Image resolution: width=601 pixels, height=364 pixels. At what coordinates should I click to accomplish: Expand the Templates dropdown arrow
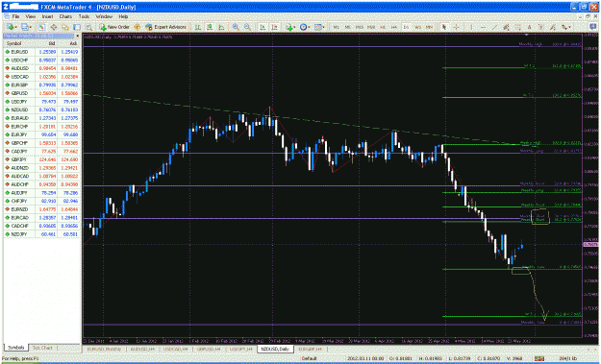point(324,27)
